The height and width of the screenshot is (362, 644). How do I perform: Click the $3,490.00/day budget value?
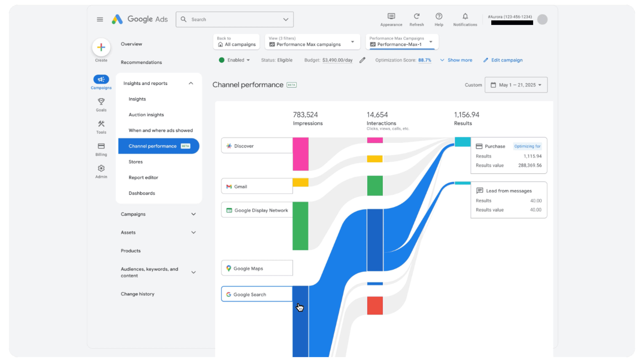tap(337, 60)
